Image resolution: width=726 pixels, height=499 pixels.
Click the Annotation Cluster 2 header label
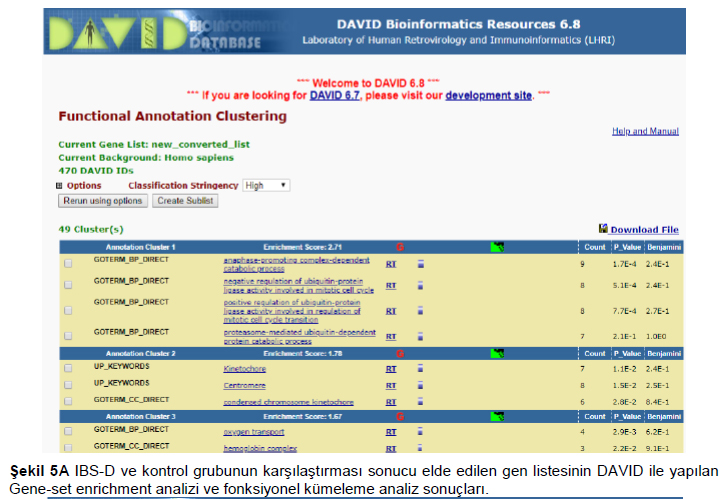pyautogui.click(x=140, y=354)
